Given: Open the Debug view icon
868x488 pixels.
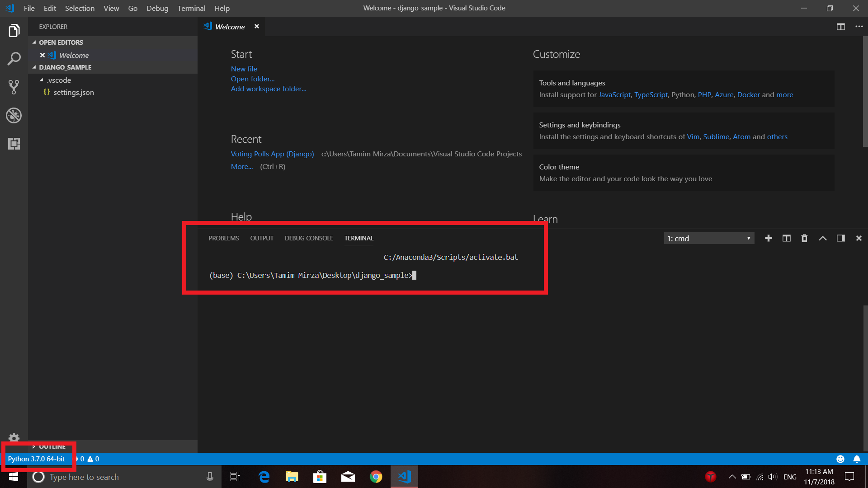Looking at the screenshot, I should [14, 116].
